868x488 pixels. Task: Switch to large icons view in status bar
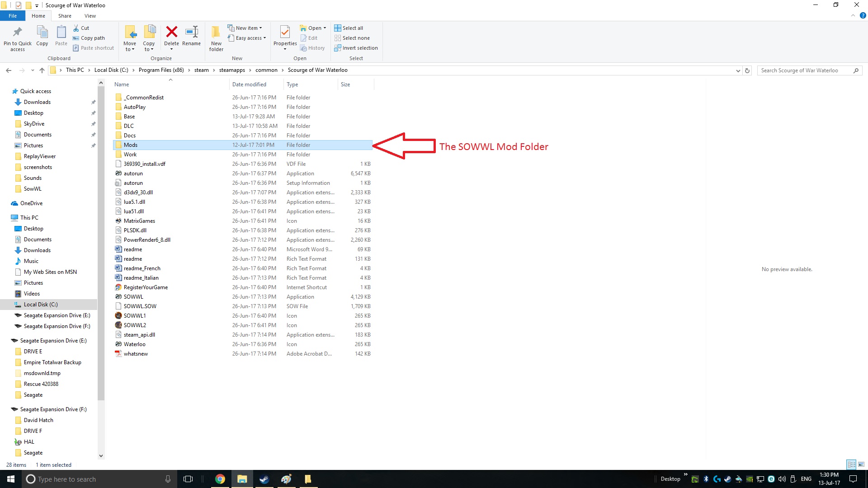tap(861, 465)
